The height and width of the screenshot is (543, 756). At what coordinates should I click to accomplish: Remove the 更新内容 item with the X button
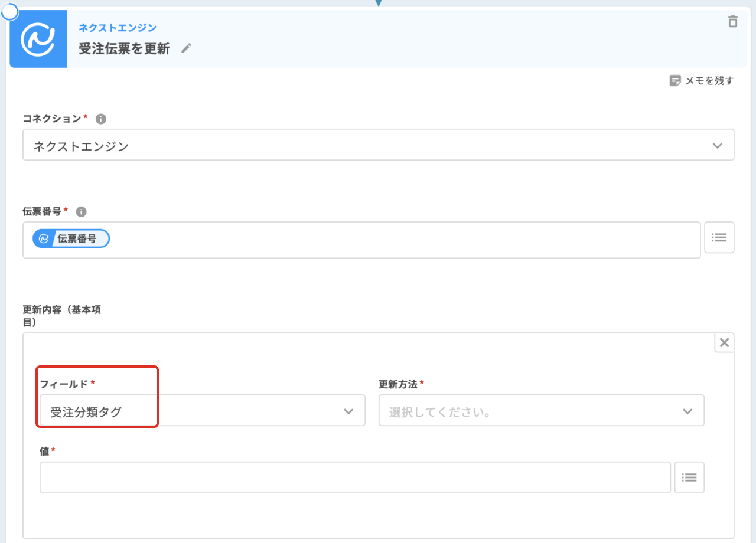tap(724, 342)
